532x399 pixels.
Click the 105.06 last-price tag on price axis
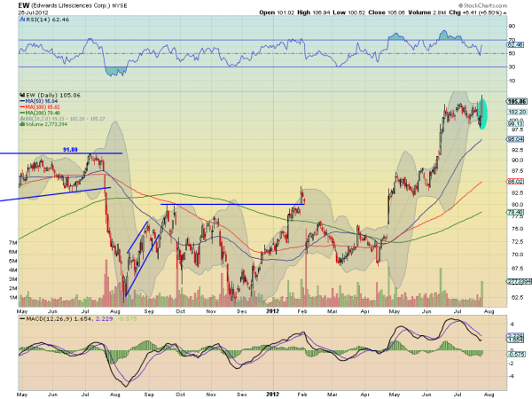point(517,101)
